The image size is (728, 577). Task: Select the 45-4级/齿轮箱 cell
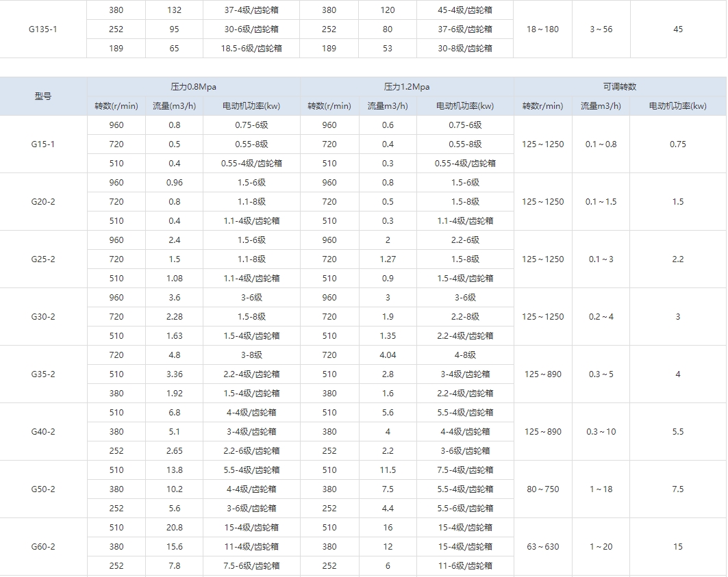click(x=465, y=10)
